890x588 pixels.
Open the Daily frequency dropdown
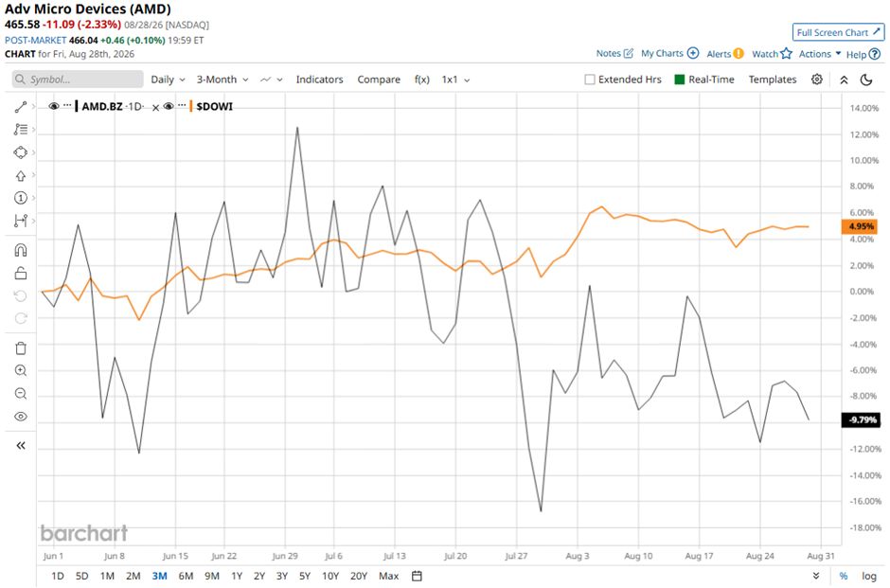168,80
